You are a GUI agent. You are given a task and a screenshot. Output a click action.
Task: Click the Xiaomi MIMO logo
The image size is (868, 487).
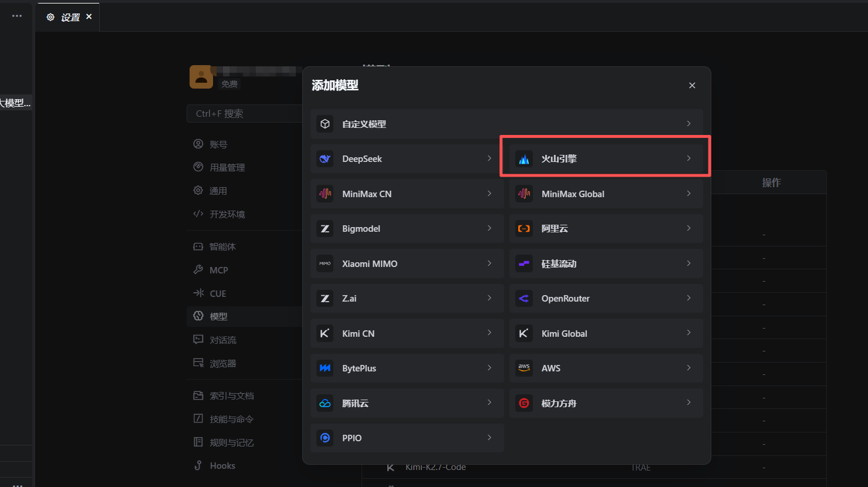325,263
